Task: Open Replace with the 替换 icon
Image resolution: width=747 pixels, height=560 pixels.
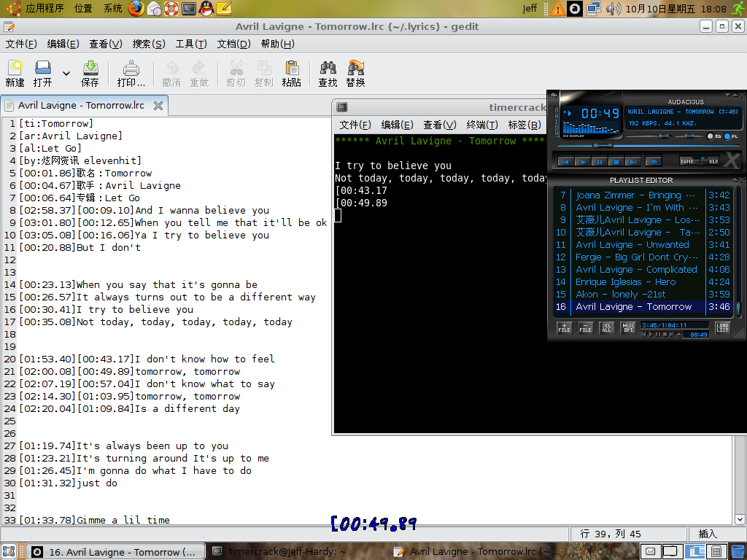Action: coord(355,74)
